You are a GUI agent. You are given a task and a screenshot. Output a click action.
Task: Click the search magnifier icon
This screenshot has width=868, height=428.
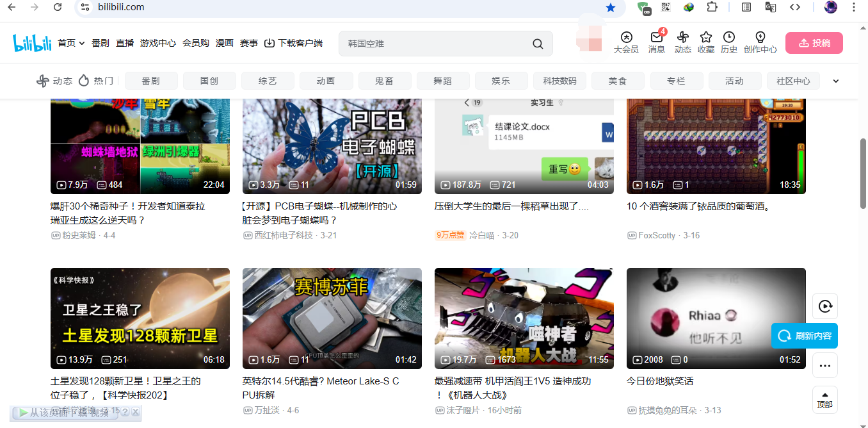point(538,44)
